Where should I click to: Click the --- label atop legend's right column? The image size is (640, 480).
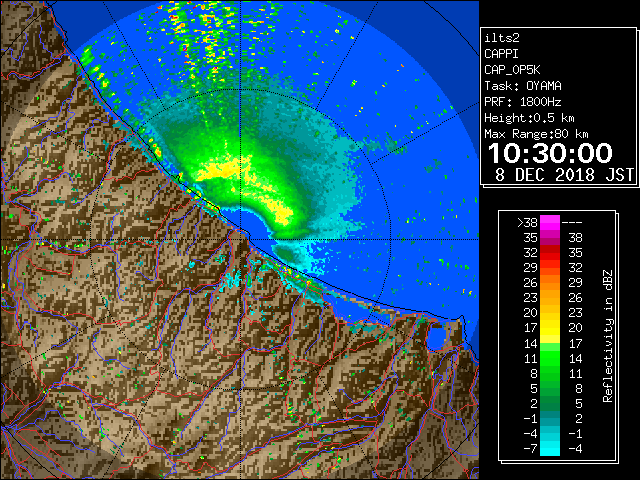click(572, 222)
